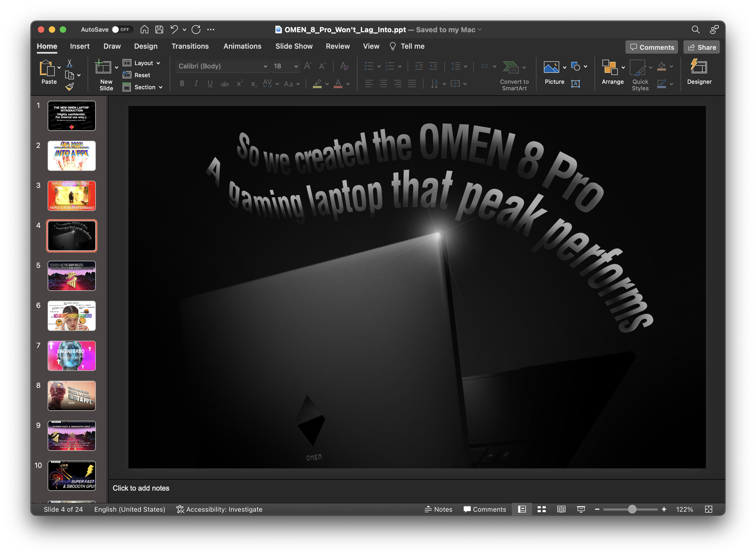Click the Align Right icon
The height and width of the screenshot is (556, 756).
398,84
